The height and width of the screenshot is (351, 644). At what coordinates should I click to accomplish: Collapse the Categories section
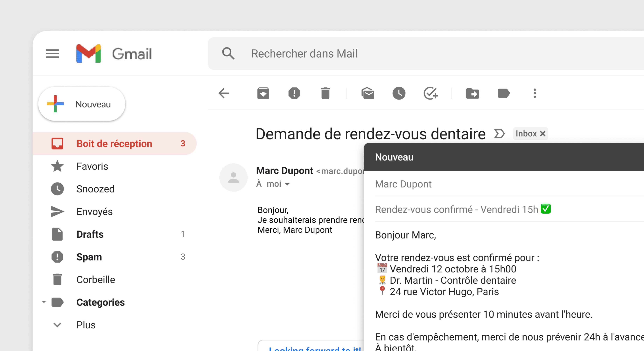(x=44, y=302)
